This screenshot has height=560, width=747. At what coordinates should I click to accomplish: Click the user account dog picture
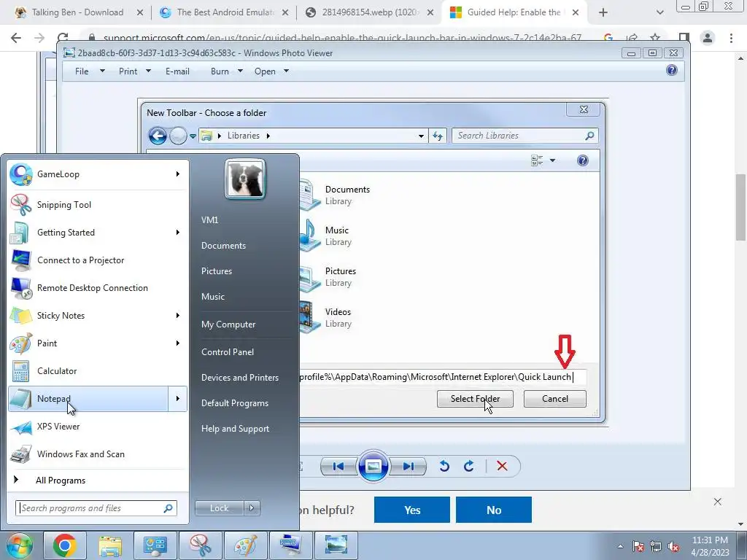click(245, 179)
